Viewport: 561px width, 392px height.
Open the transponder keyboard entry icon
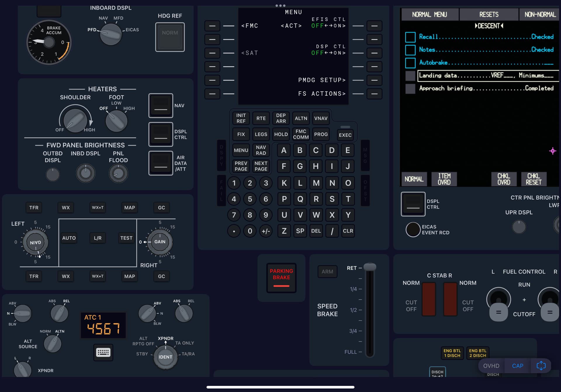[103, 352]
